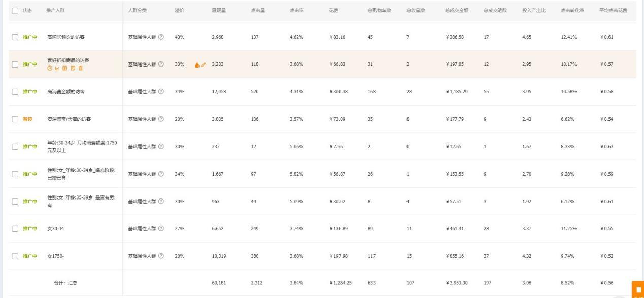Open the orange floating widget button
Screen dimensions: 644x298
[x=638, y=289]
